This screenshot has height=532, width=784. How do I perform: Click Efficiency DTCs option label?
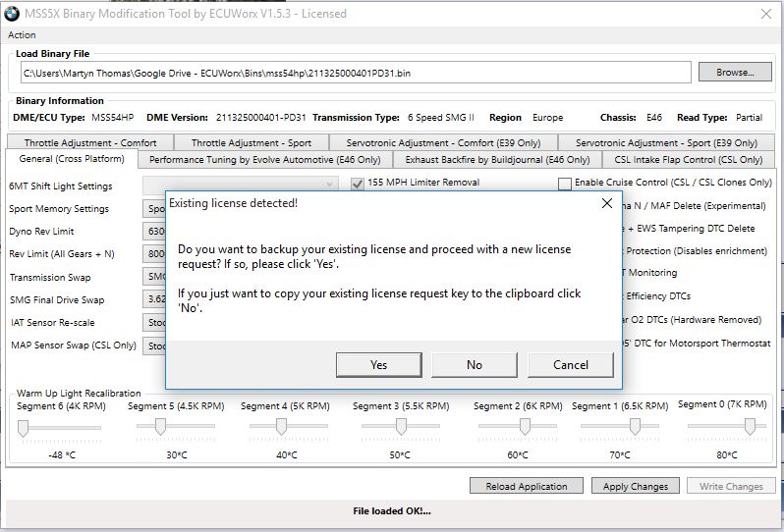click(657, 296)
